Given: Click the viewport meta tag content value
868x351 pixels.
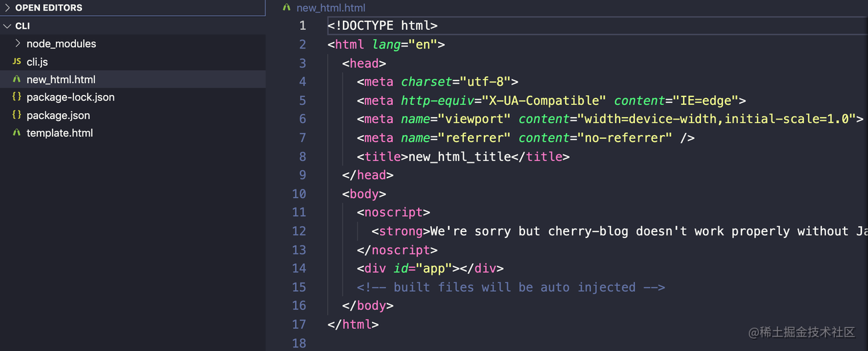Looking at the screenshot, I should (716, 119).
